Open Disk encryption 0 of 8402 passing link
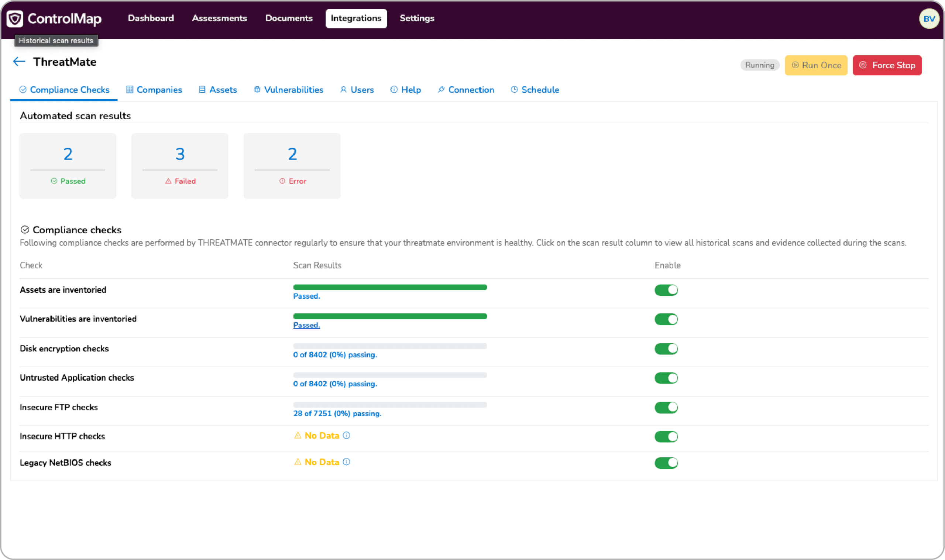The width and height of the screenshot is (945, 560). point(335,355)
